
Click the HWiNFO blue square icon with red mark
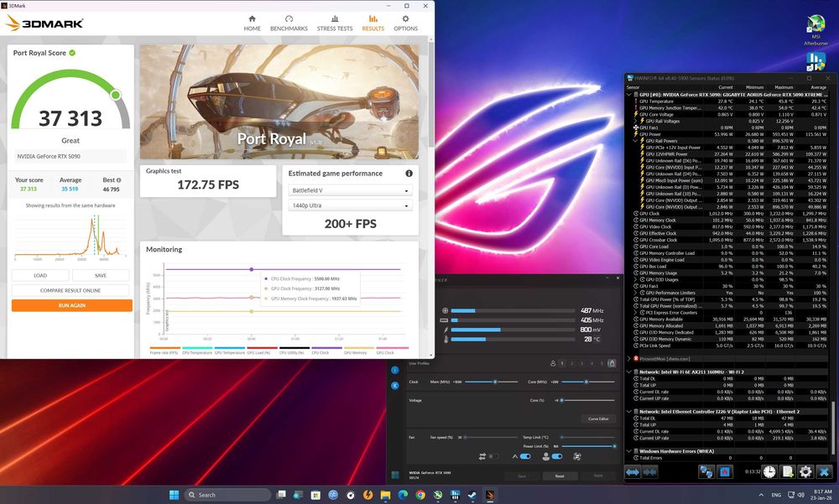tap(725, 472)
